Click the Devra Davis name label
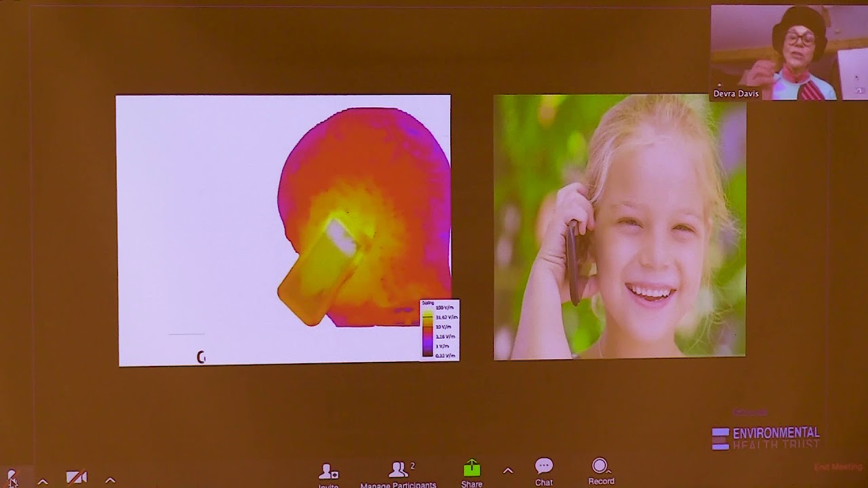Viewport: 868px width, 488px height. pyautogui.click(x=736, y=94)
